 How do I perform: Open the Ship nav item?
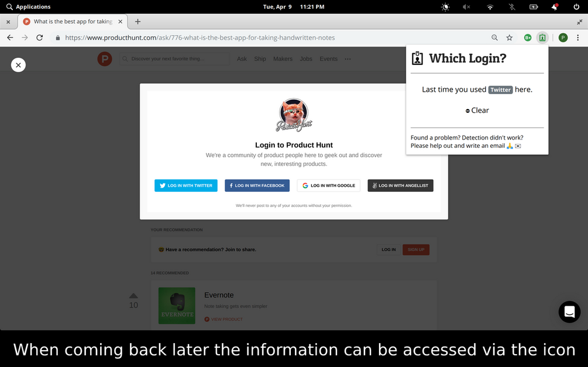point(260,59)
